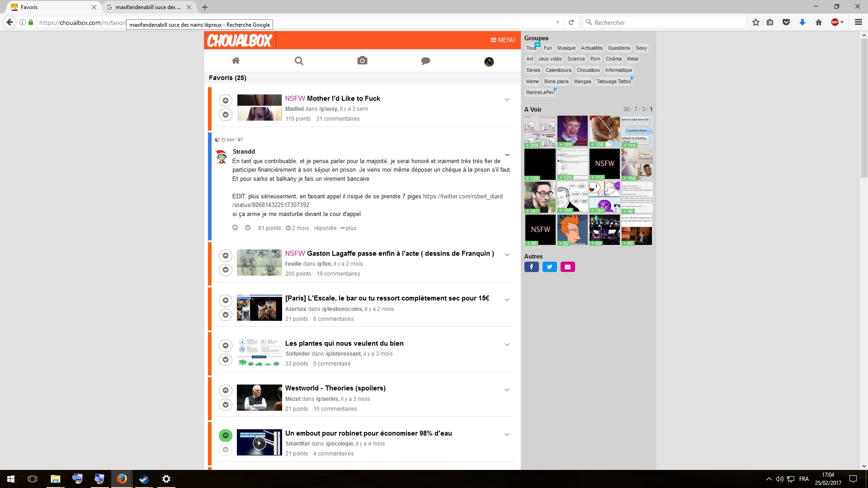The image size is (868, 488).
Task: Open the Westworld - Theories (spoilers) link
Action: (335, 388)
